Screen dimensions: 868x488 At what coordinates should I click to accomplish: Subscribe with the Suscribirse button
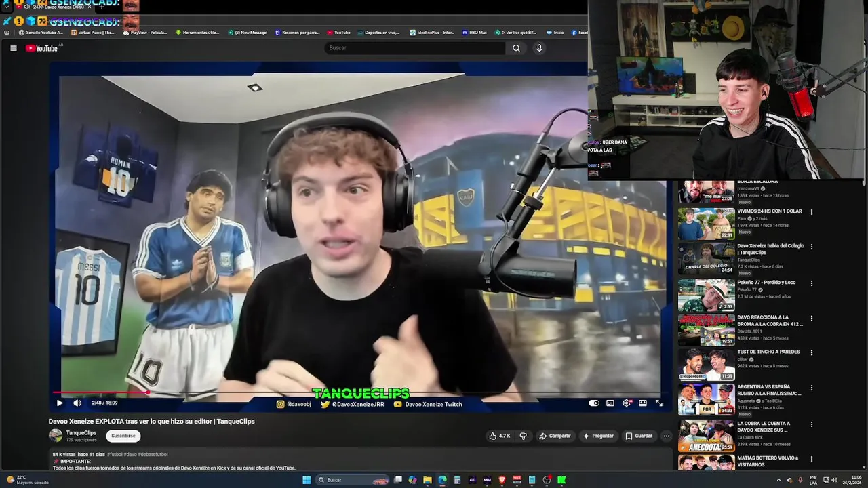point(123,436)
